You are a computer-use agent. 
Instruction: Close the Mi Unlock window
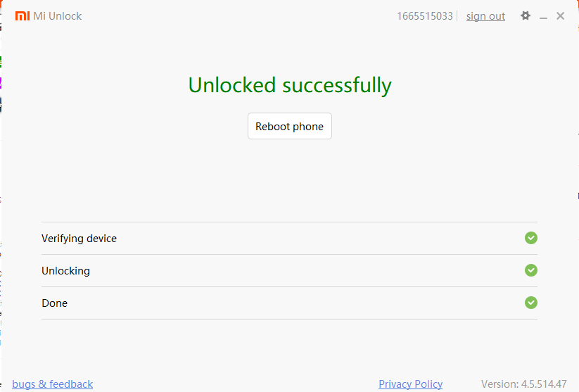tap(560, 15)
